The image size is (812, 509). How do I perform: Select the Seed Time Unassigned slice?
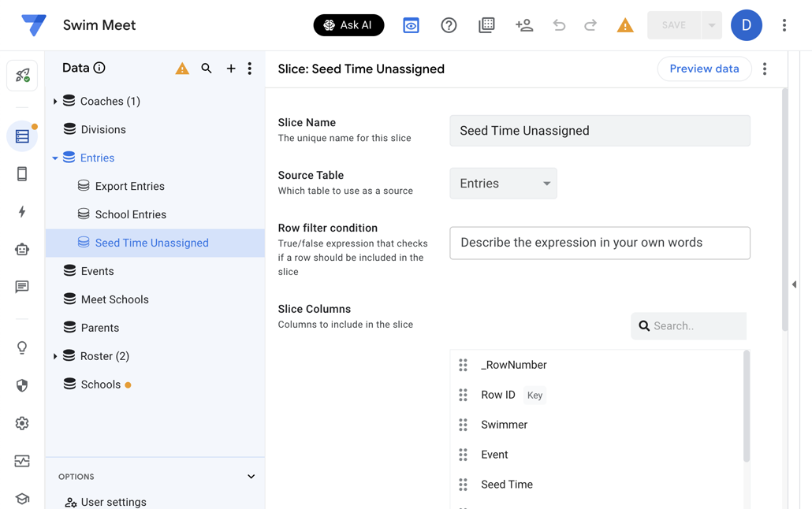click(x=155, y=243)
